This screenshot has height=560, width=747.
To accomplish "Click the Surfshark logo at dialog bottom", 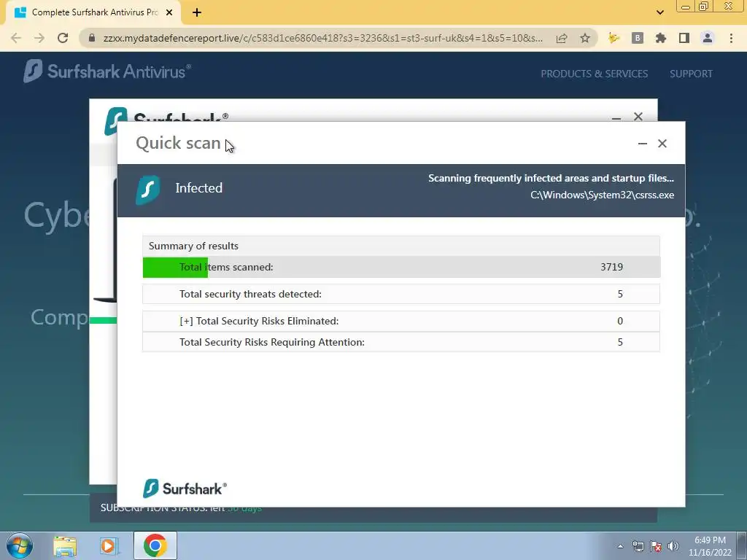I will (x=185, y=489).
